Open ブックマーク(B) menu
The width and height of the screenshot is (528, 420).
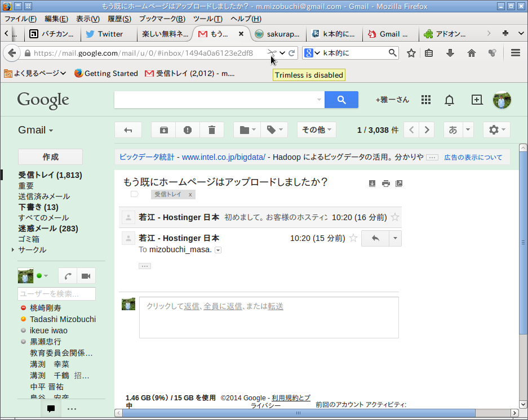[x=162, y=19]
